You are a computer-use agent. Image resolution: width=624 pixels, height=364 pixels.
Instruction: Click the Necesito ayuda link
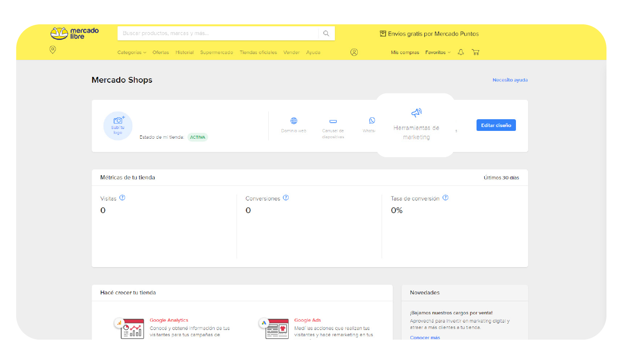tap(510, 80)
